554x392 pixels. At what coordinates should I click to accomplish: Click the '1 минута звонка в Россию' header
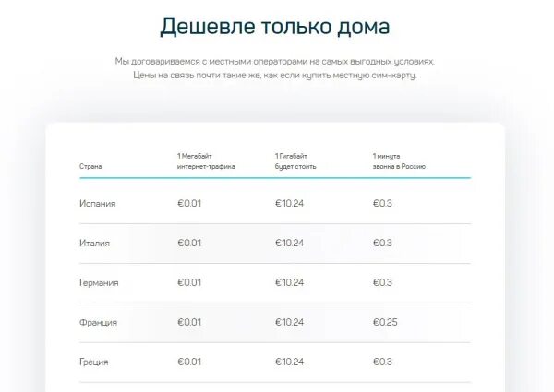(x=399, y=161)
